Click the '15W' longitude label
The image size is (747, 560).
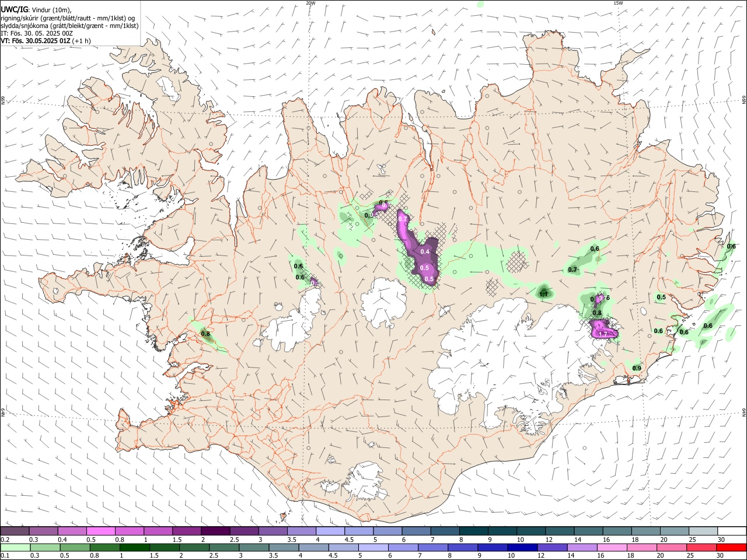click(617, 3)
